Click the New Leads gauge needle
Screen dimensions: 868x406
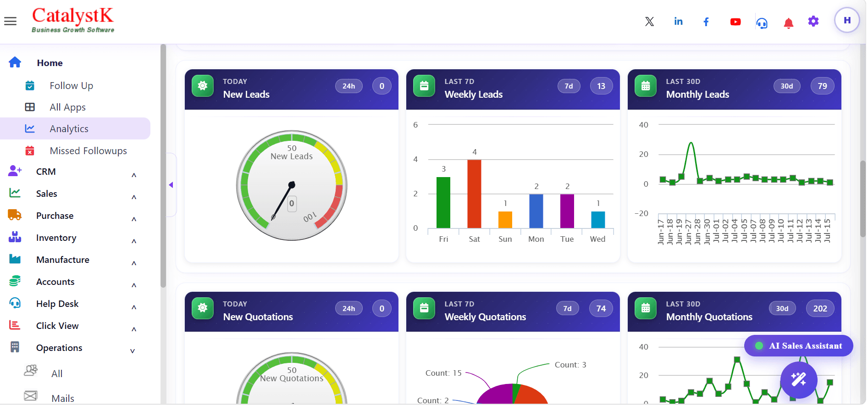282,202
